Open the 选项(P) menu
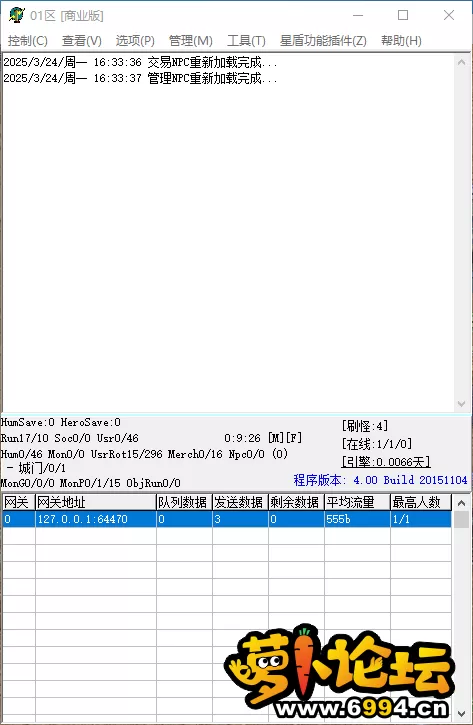The width and height of the screenshot is (473, 725). pos(135,41)
